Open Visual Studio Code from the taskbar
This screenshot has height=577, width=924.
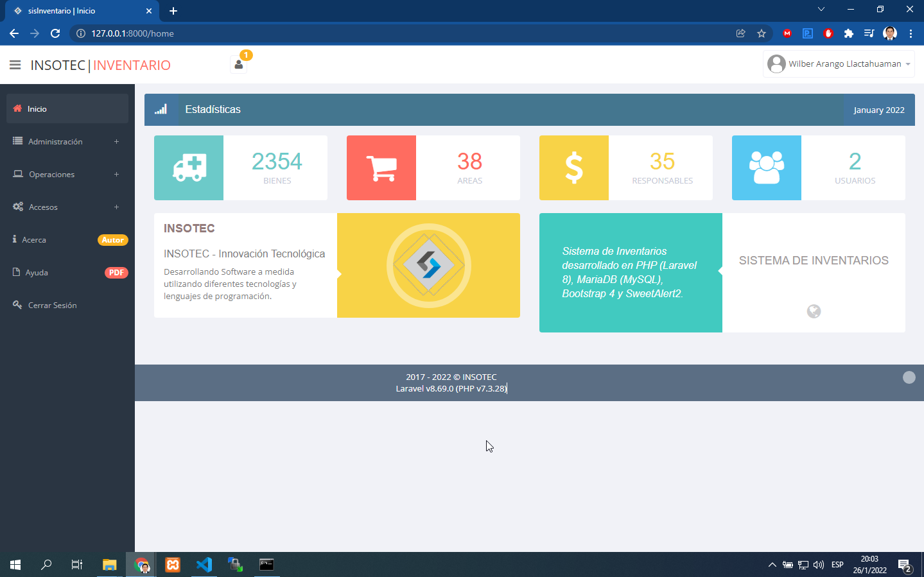point(204,565)
